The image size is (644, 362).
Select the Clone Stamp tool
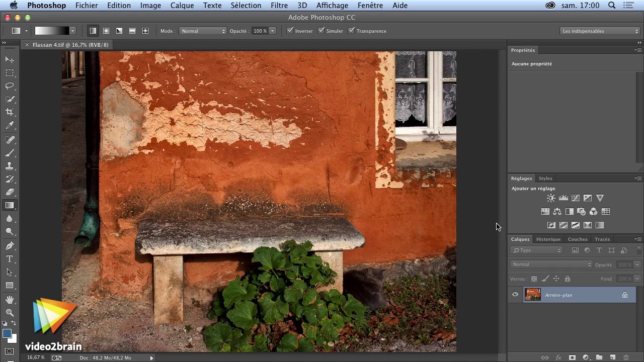(10, 165)
